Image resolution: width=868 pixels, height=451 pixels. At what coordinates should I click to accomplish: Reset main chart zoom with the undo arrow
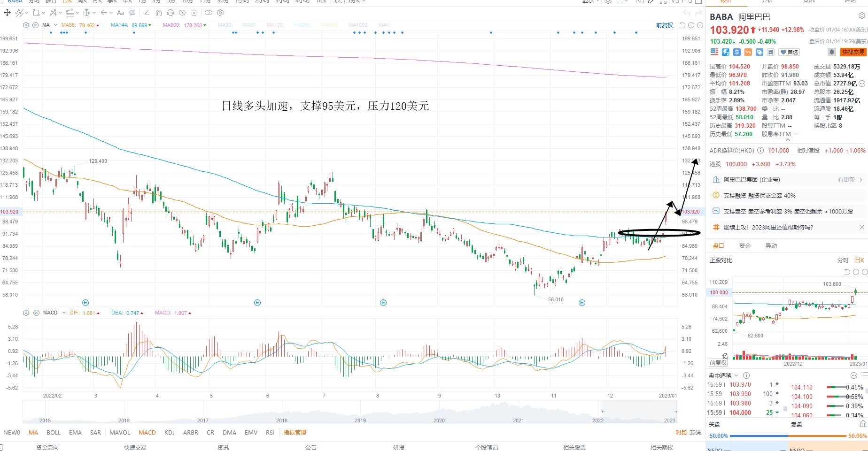pyautogui.click(x=682, y=25)
